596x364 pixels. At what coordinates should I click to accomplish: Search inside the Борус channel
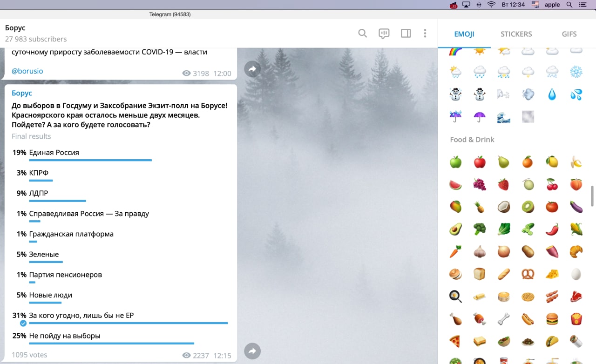click(x=362, y=33)
